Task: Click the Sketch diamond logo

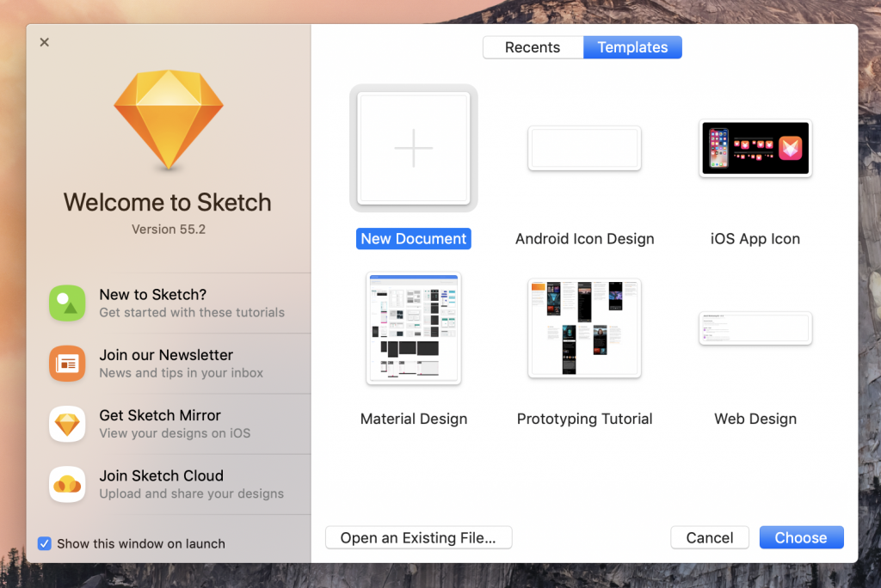Action: [x=168, y=120]
